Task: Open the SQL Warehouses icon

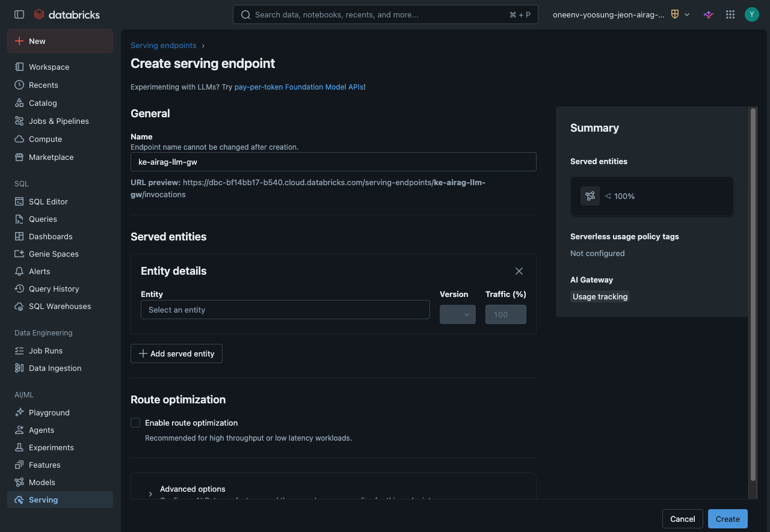Action: tap(19, 306)
